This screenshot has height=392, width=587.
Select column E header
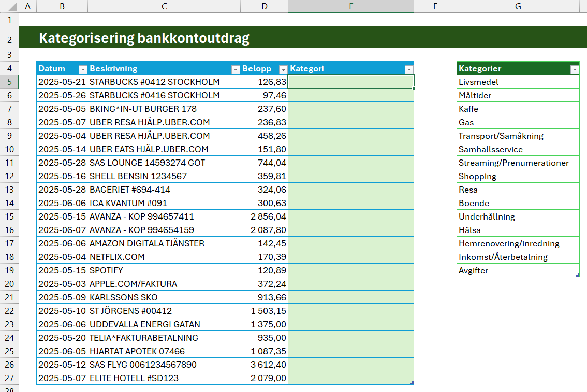(x=351, y=6)
